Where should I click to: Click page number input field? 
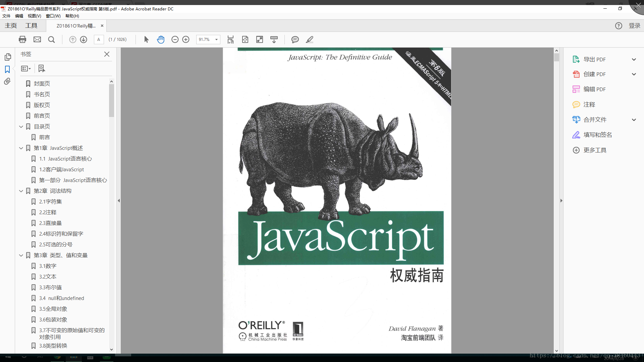point(99,40)
